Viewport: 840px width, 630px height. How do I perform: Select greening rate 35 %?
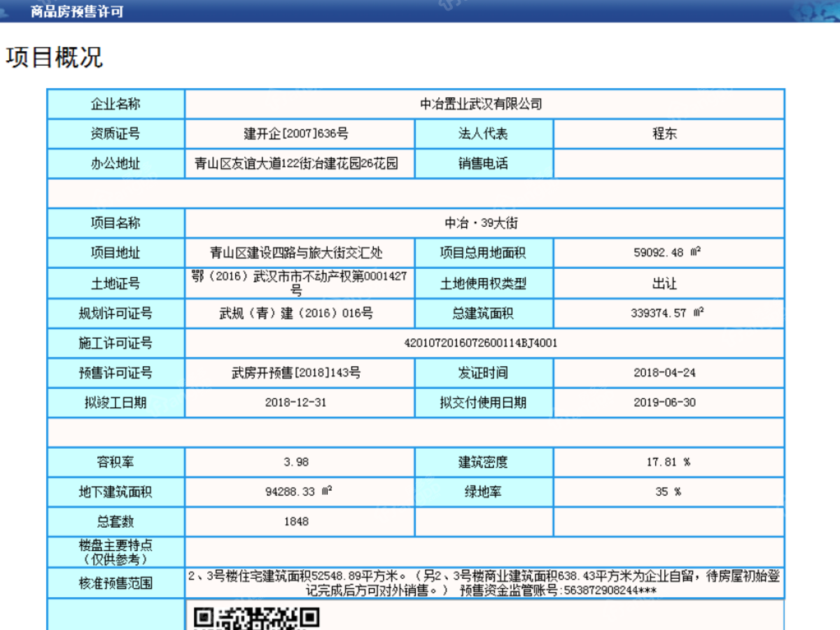click(x=668, y=492)
